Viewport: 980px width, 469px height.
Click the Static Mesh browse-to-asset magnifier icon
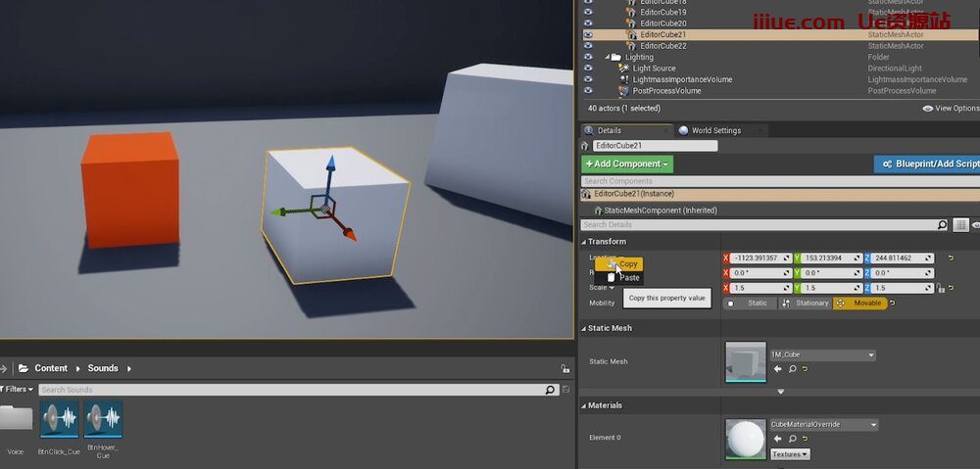(792, 369)
